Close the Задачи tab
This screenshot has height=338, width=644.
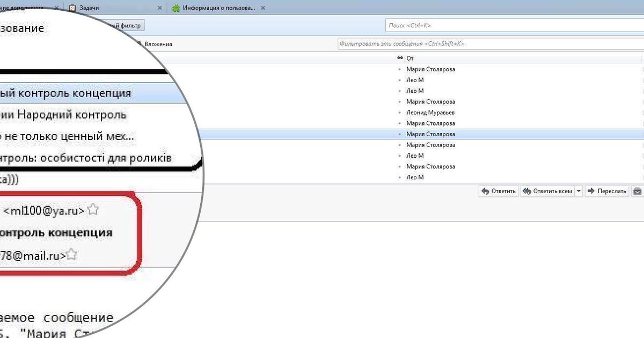tap(159, 8)
